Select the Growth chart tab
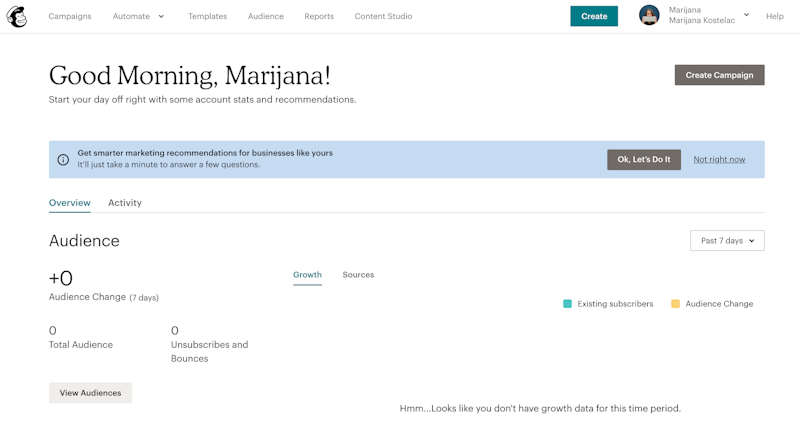800x424 pixels. 307,275
